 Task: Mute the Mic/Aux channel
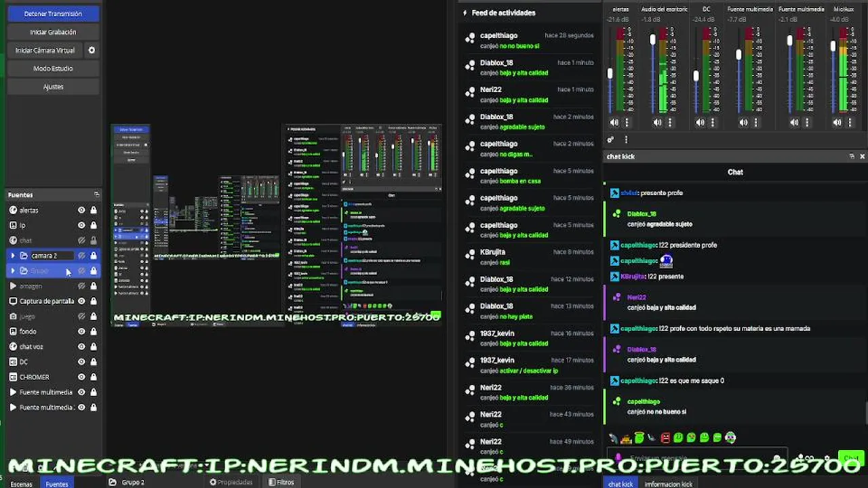[837, 123]
